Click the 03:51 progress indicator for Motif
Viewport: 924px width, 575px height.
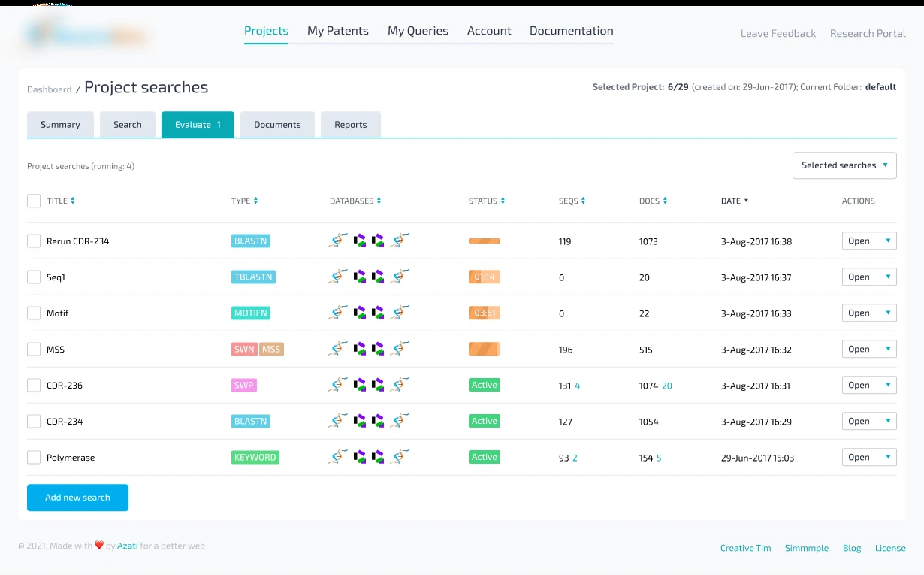(485, 313)
